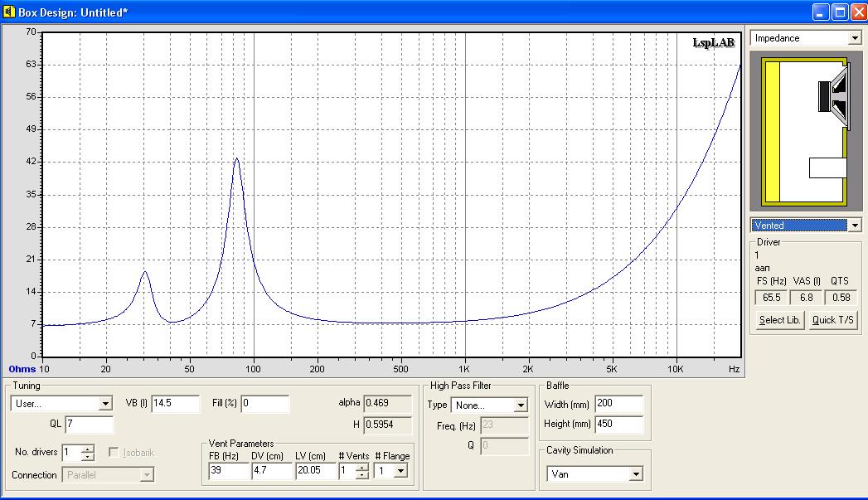868x500 pixels.
Task: Click the DV (cm) vent input field
Action: pos(272,471)
